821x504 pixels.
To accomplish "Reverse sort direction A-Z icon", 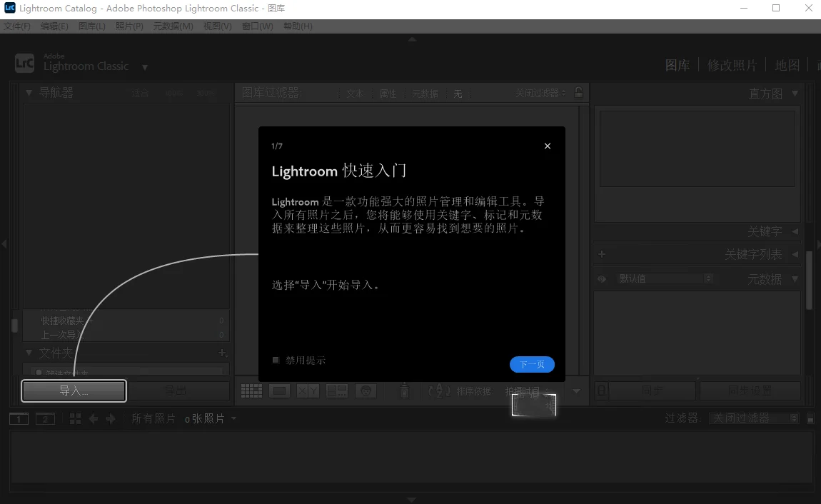I will point(439,391).
